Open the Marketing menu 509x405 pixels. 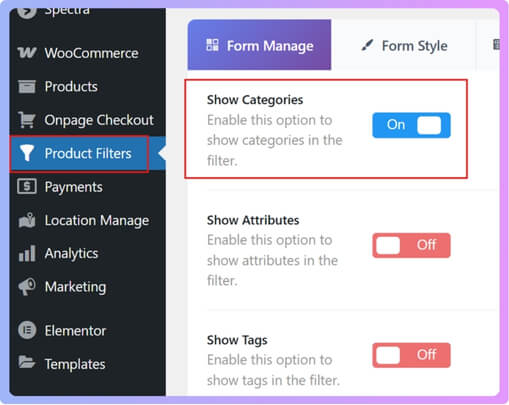tap(87, 287)
